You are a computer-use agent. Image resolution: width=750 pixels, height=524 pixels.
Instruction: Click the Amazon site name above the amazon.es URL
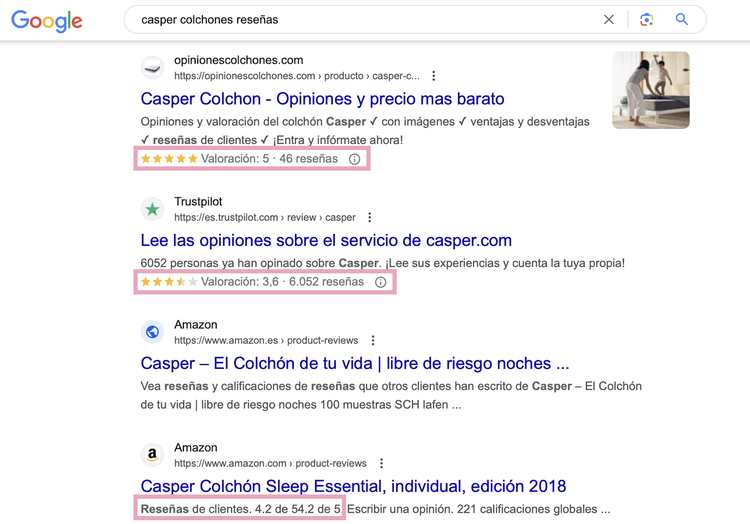click(x=196, y=325)
